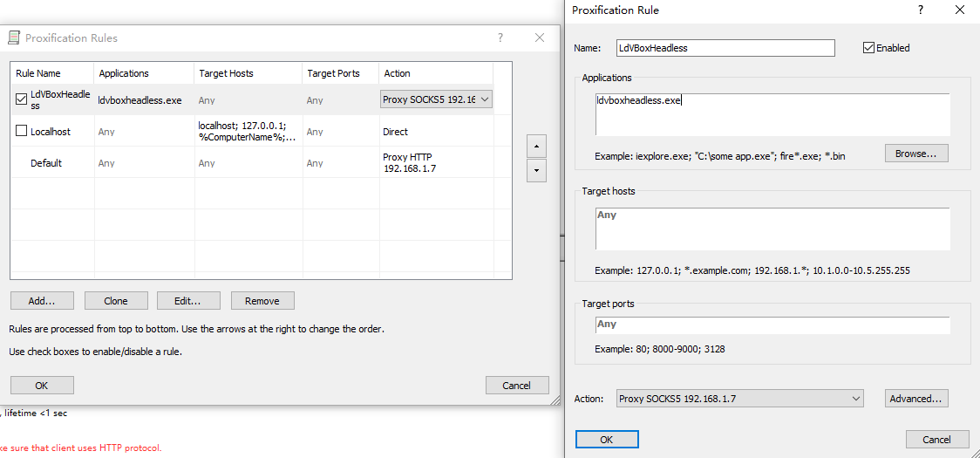Image resolution: width=980 pixels, height=458 pixels.
Task: Expand the Action Proxy SOCKS5 combo box
Action: click(855, 399)
